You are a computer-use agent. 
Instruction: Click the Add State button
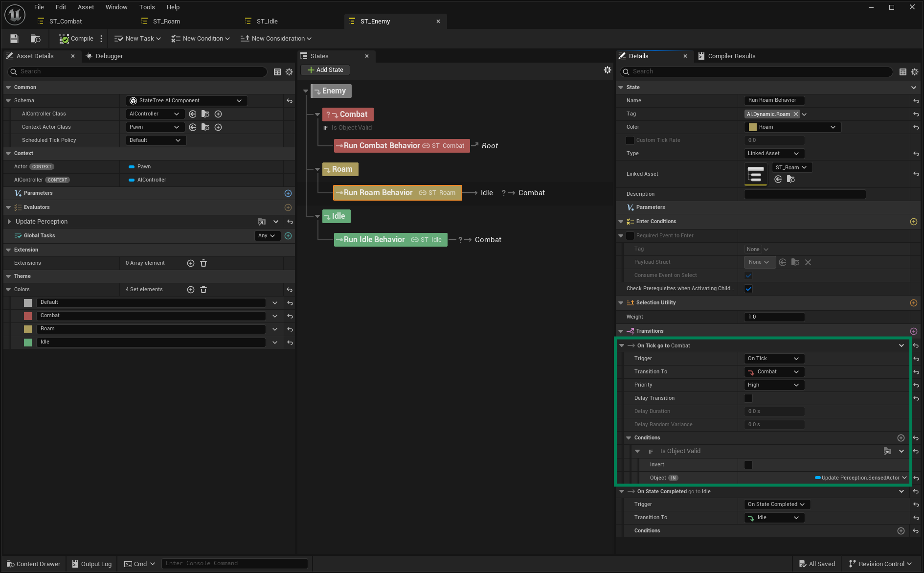(325, 70)
